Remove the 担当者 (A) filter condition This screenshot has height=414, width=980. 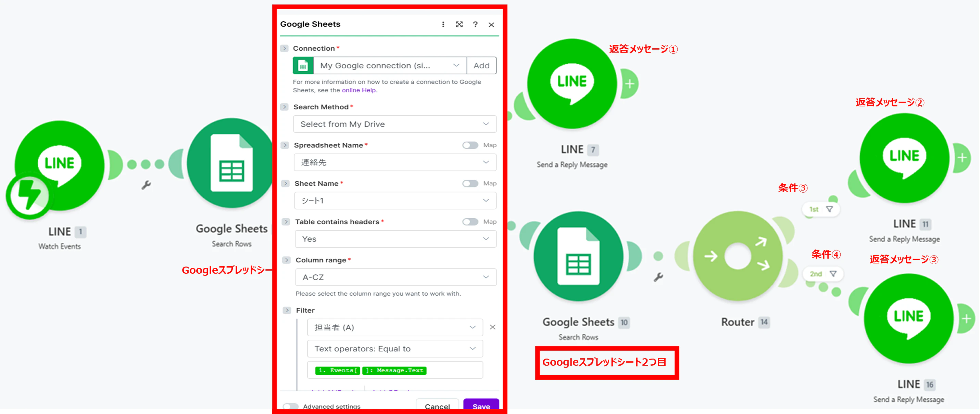(493, 327)
